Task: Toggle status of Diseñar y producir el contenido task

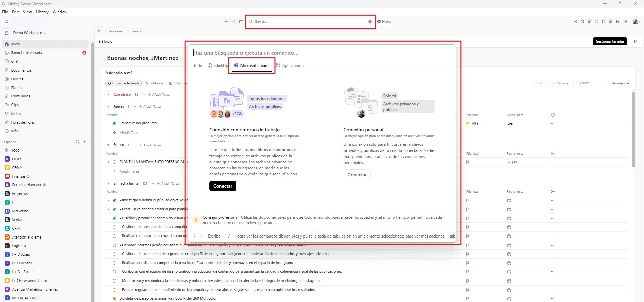Action: (x=114, y=218)
